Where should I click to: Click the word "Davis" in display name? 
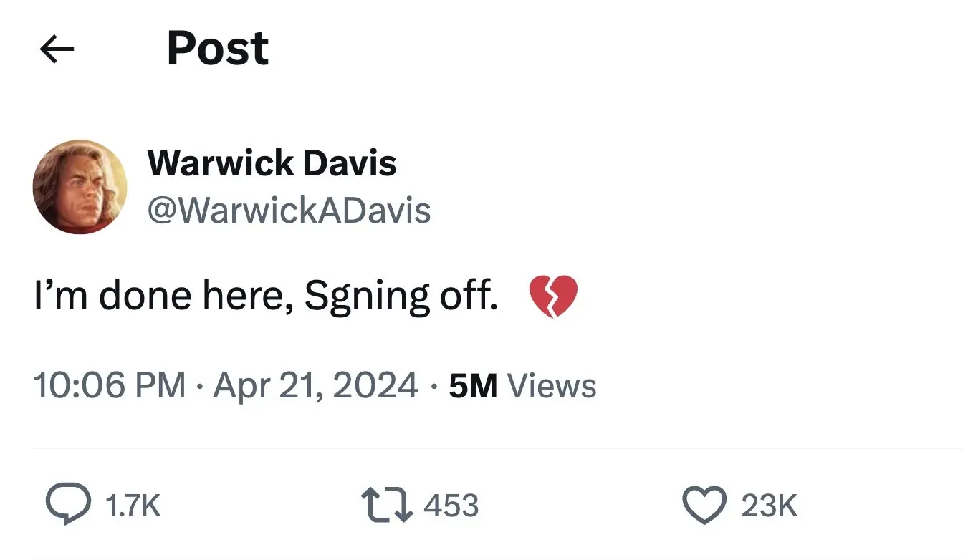click(x=349, y=163)
